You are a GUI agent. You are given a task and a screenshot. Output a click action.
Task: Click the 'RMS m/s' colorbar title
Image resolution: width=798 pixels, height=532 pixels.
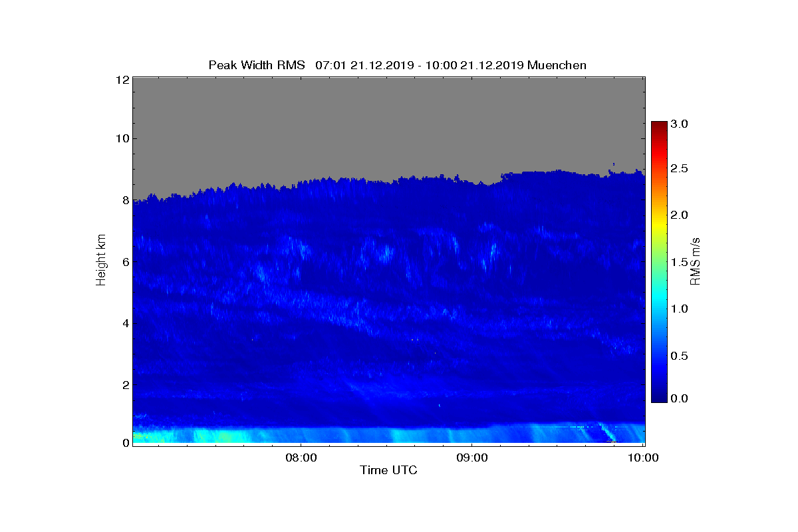point(696,262)
